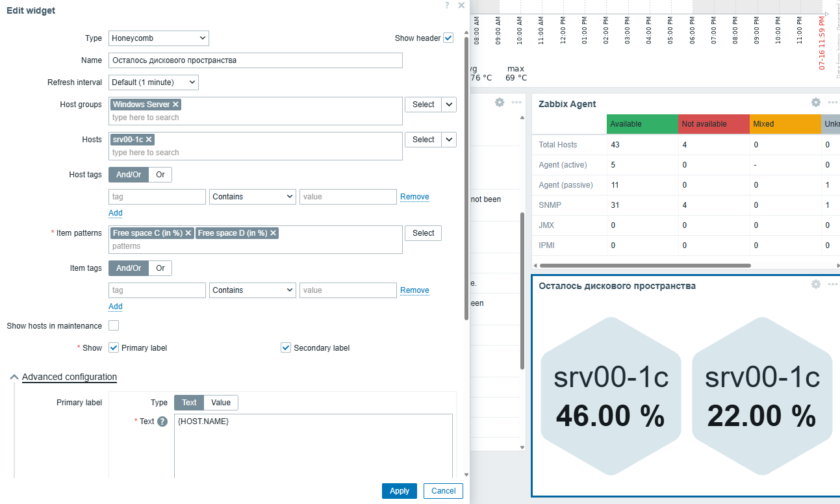The height and width of the screenshot is (504, 840).
Task: Close the Edit widget dialog
Action: tap(461, 5)
